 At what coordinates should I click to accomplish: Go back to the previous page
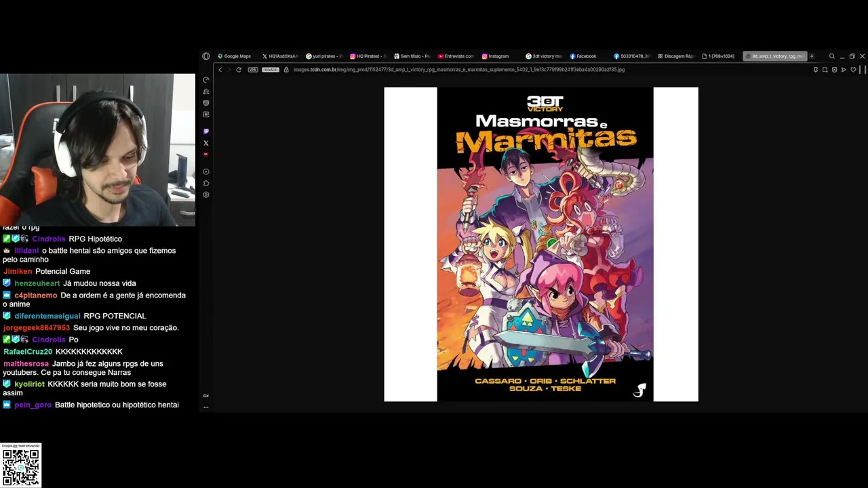(x=220, y=70)
